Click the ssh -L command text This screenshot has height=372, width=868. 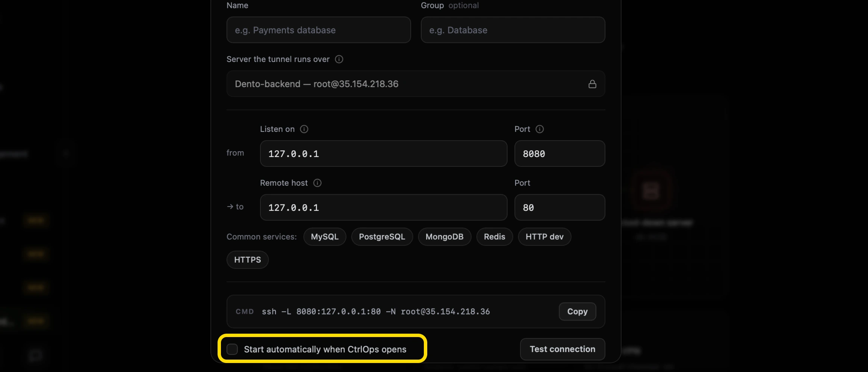click(x=376, y=312)
